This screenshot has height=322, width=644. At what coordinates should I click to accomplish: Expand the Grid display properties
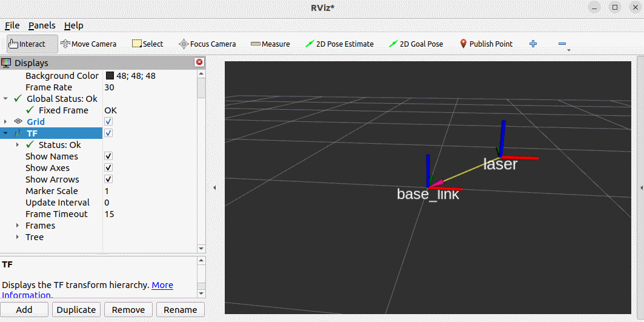point(5,122)
